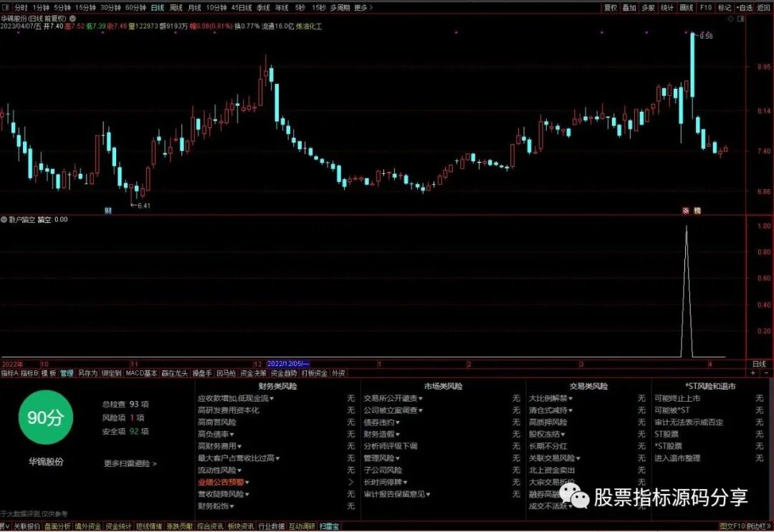Image resolution: width=774 pixels, height=532 pixels.
Task: Click the arrow beside 业绩公告预警 row
Action: (351, 482)
